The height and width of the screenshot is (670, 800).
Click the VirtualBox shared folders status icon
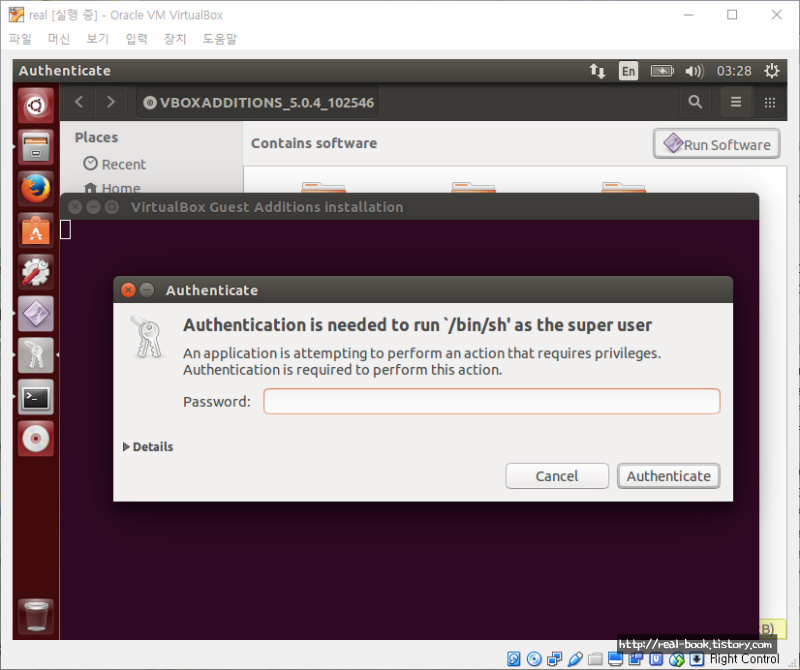(x=595, y=659)
